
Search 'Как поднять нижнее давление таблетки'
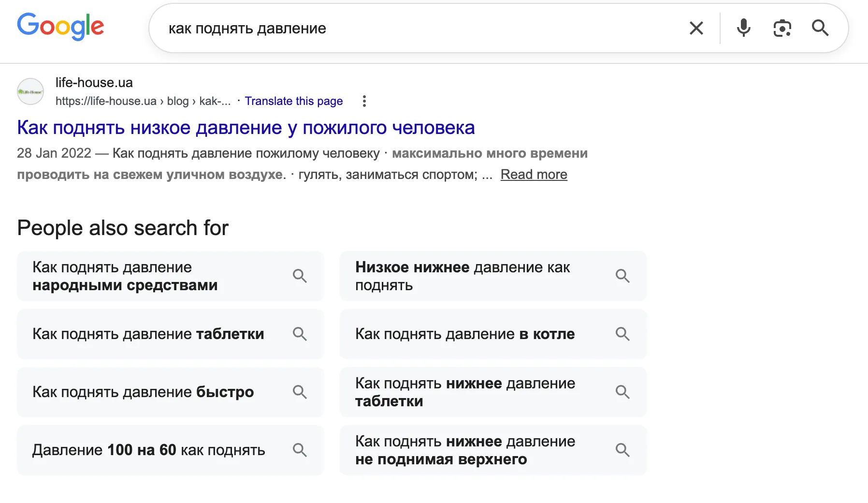(x=465, y=392)
